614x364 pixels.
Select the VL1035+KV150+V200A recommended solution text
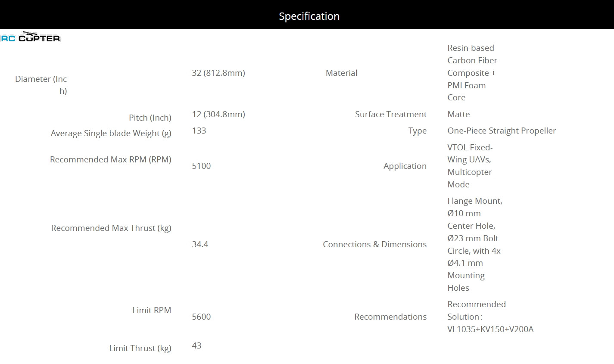pos(490,329)
